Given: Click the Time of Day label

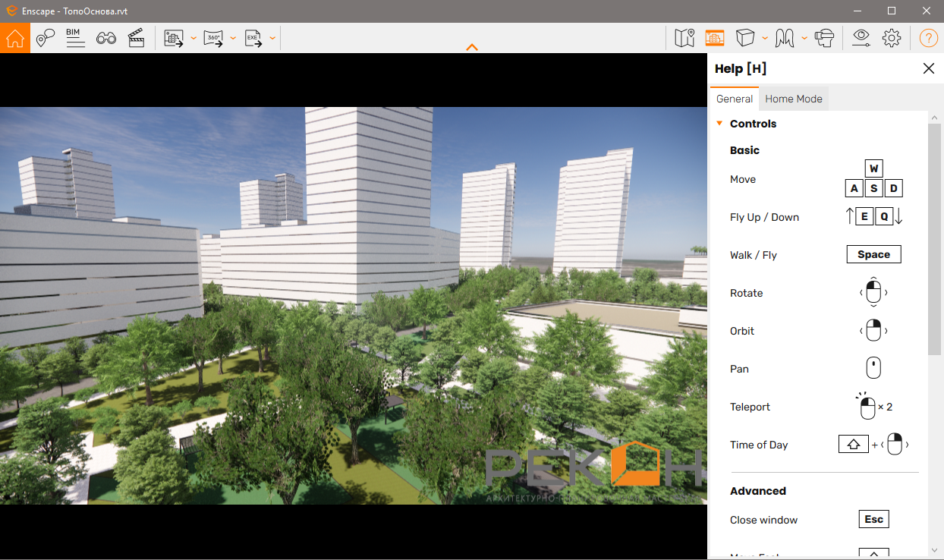Looking at the screenshot, I should click(x=759, y=445).
